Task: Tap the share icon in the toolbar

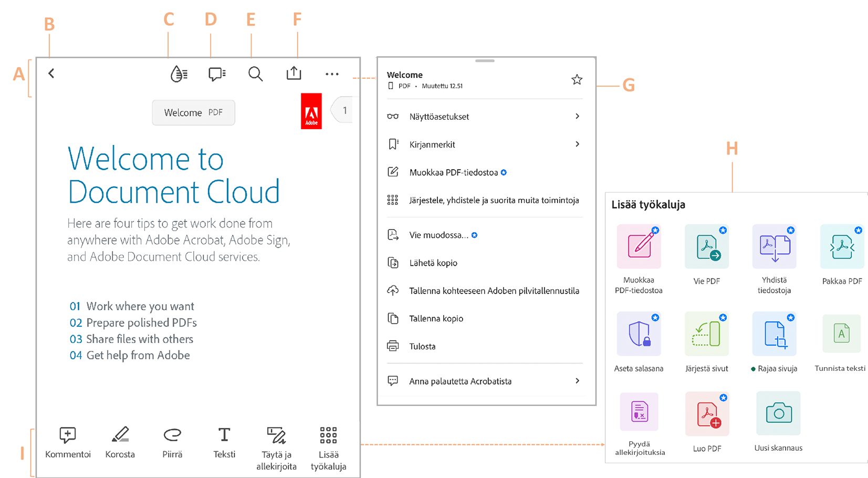Action: click(294, 74)
